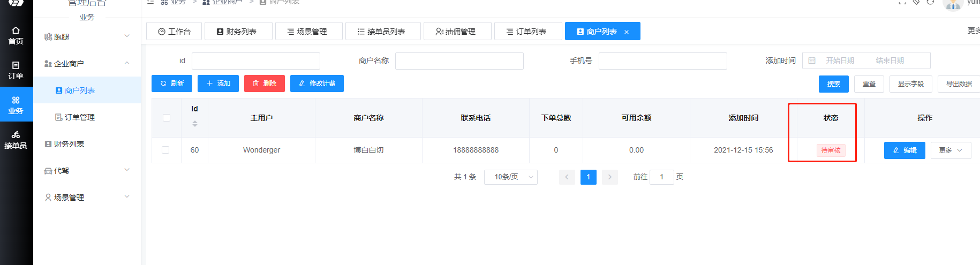Image resolution: width=980 pixels, height=265 pixels.
Task: Go to next page arrow
Action: (609, 177)
